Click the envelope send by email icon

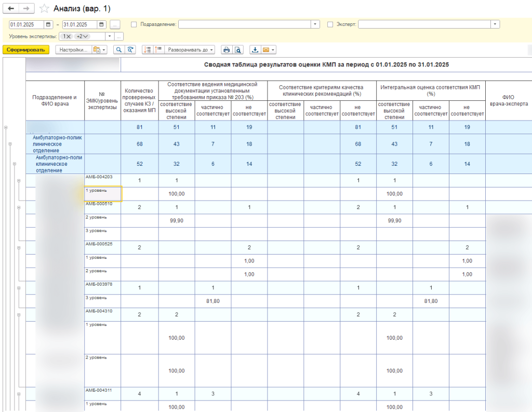pos(266,50)
